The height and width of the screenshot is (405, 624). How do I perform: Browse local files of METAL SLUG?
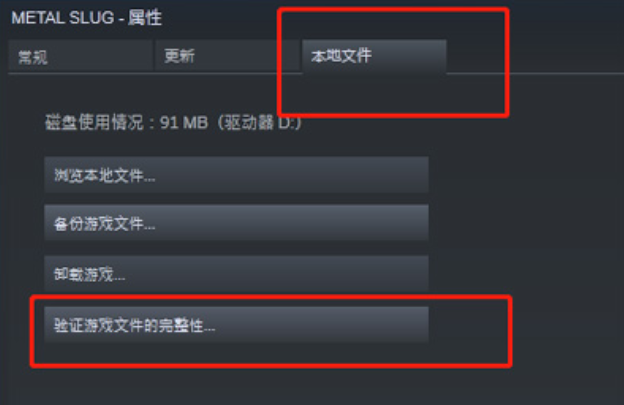point(236,175)
